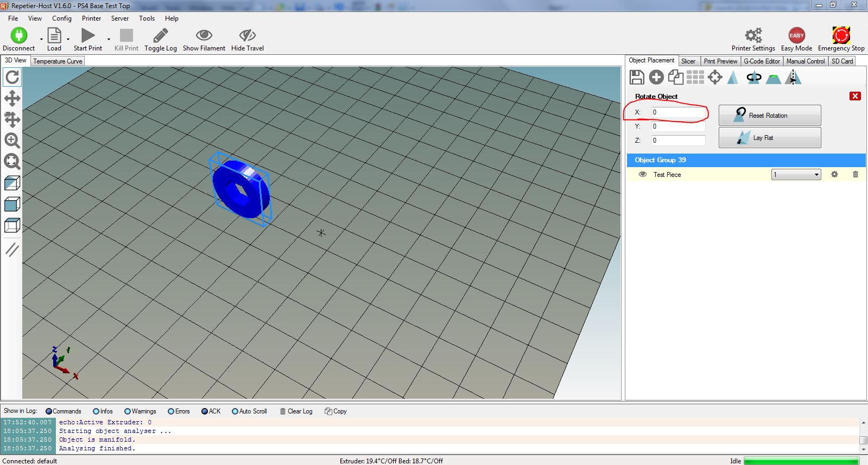This screenshot has width=868, height=465.
Task: Switch to the Temperature Curve tab
Action: point(58,61)
